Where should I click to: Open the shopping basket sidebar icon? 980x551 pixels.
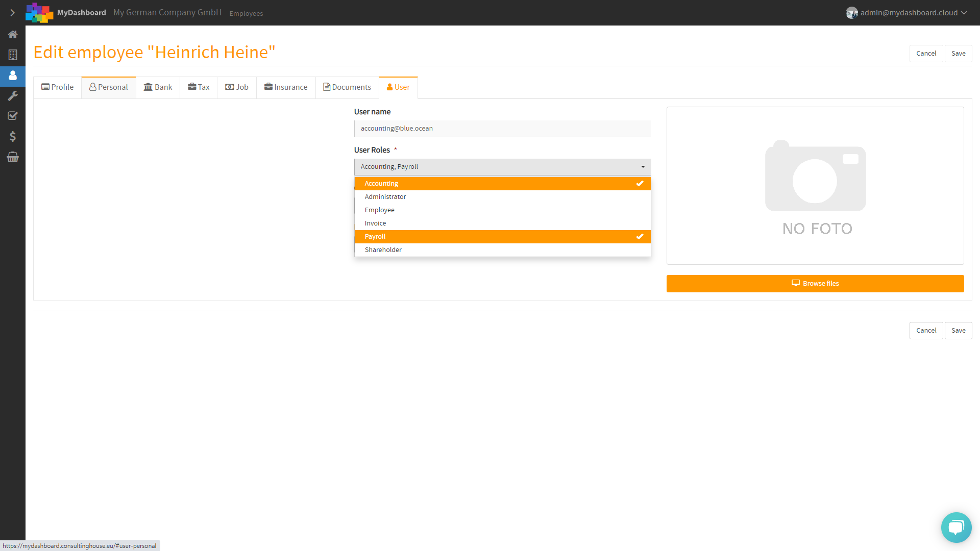pyautogui.click(x=13, y=157)
